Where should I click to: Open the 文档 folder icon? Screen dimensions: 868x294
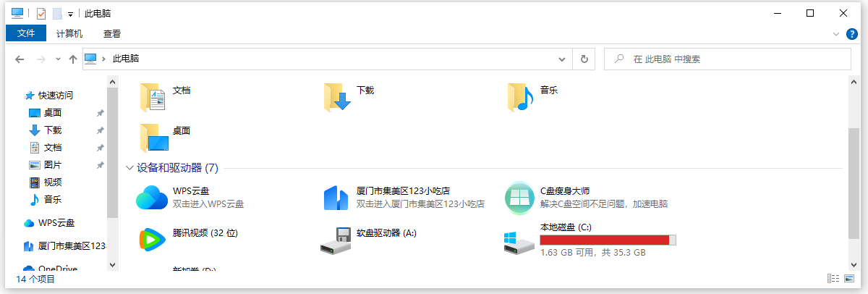click(x=153, y=97)
